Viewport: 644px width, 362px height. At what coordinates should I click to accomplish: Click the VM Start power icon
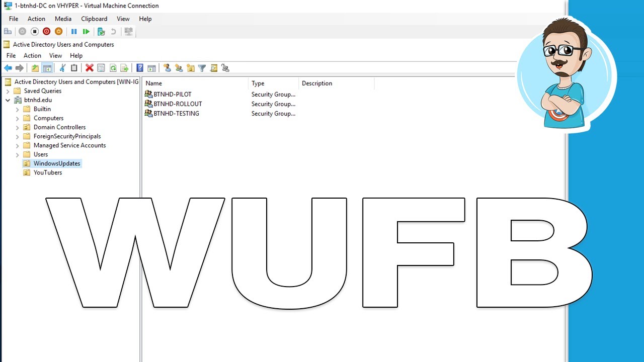coord(22,31)
